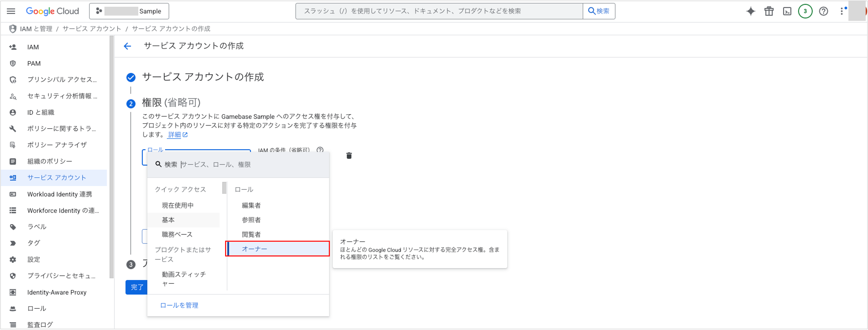Viewport: 868px width, 330px height.
Task: Click the Identity-Aware Proxy sidebar icon
Action: point(13,292)
